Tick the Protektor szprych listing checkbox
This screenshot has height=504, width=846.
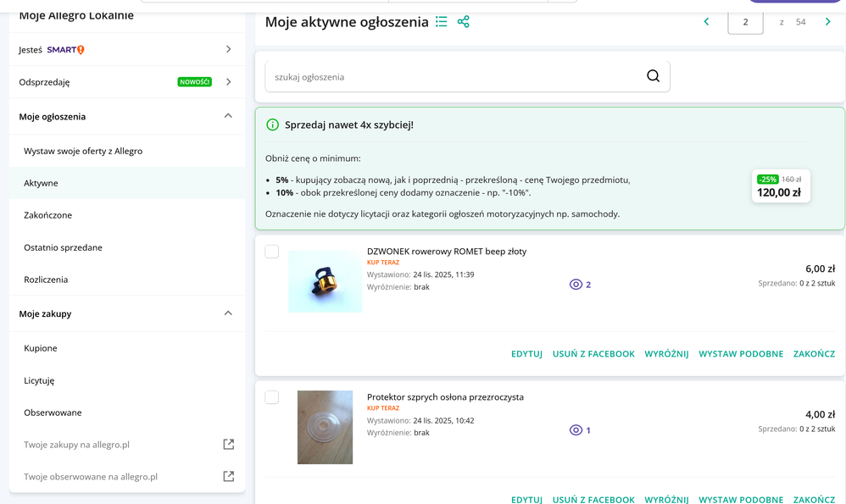point(272,397)
